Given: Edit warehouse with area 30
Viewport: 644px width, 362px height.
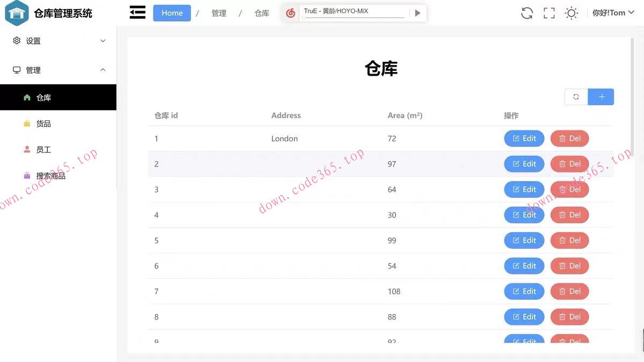Looking at the screenshot, I should point(524,215).
